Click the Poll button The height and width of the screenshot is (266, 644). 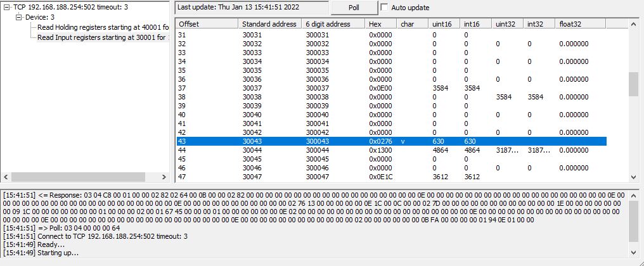point(354,8)
